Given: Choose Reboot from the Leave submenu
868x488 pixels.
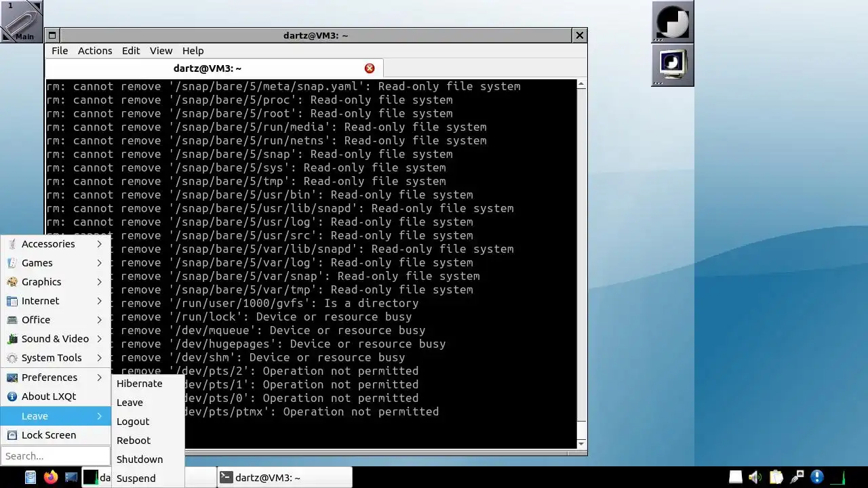Looking at the screenshot, I should [x=148, y=441].
